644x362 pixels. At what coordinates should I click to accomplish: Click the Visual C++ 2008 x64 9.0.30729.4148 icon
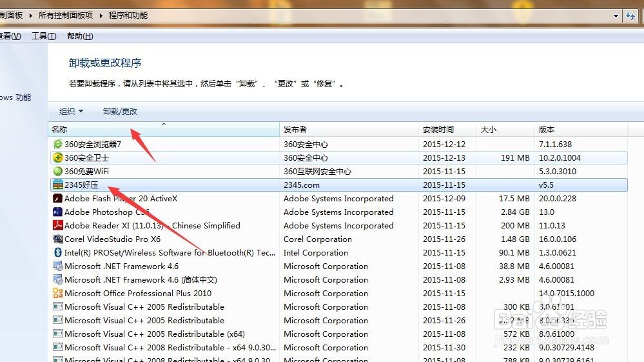pyautogui.click(x=58, y=348)
